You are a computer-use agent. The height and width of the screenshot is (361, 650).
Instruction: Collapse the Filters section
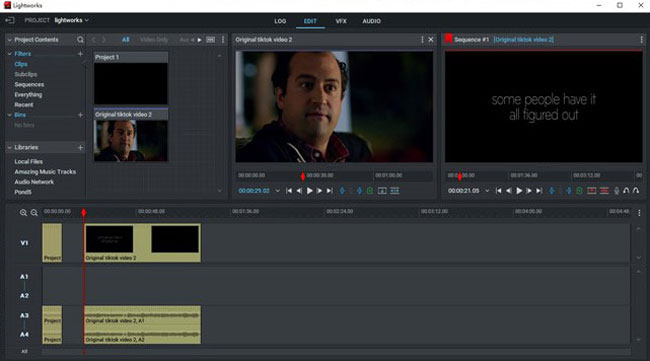pyautogui.click(x=9, y=54)
